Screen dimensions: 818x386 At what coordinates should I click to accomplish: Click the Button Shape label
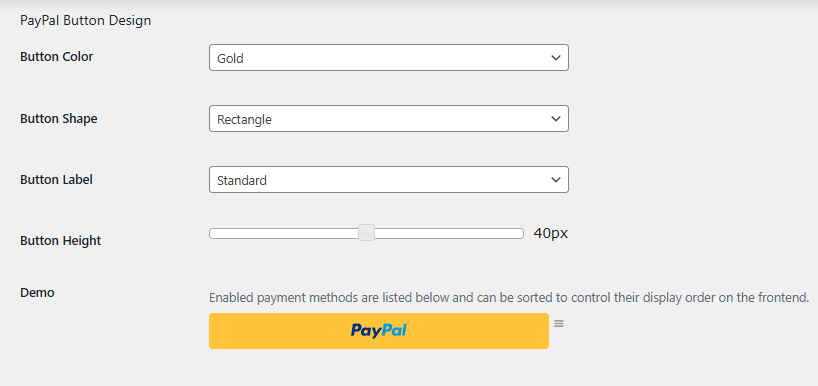58,118
